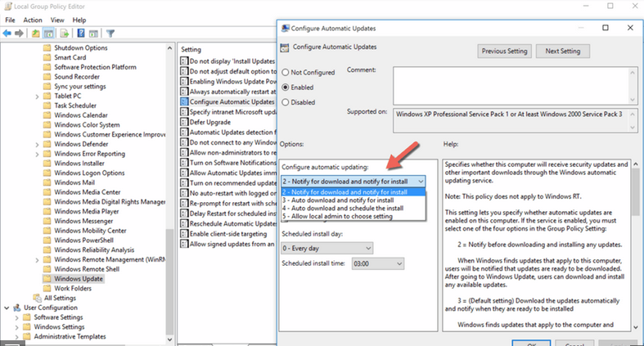644x346 pixels.
Task: Click the Smart Card folder icon
Action: coord(47,57)
